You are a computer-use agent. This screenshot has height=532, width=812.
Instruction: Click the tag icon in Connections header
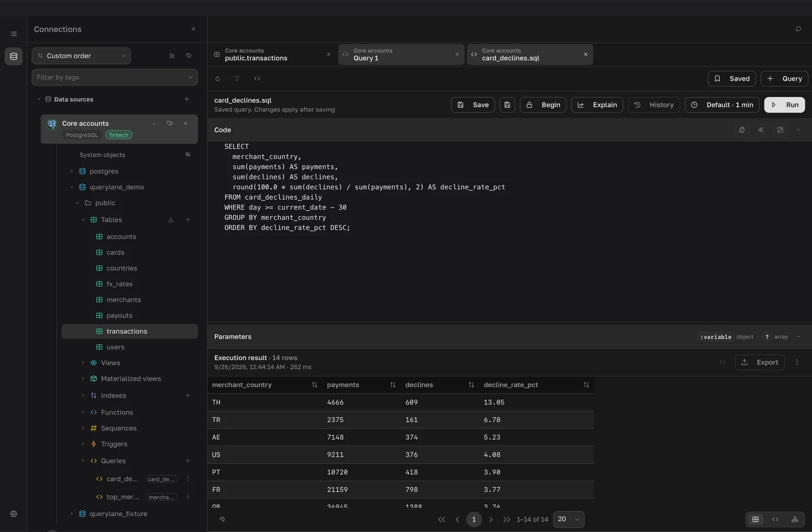(x=189, y=56)
